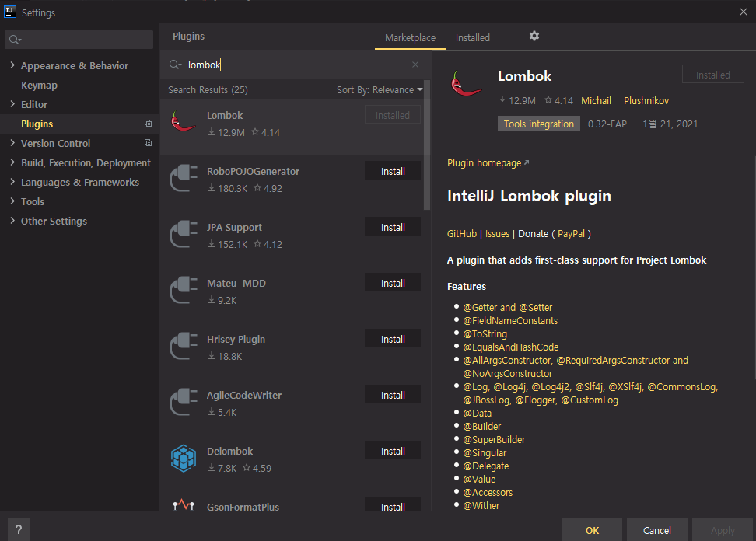Screen dimensions: 756x541
Task: Open the Issues link
Action: point(497,234)
